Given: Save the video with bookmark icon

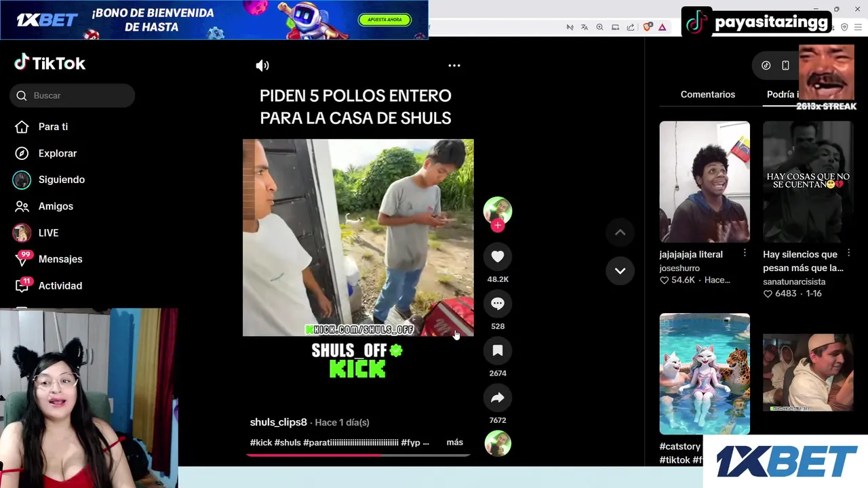Looking at the screenshot, I should (x=498, y=350).
